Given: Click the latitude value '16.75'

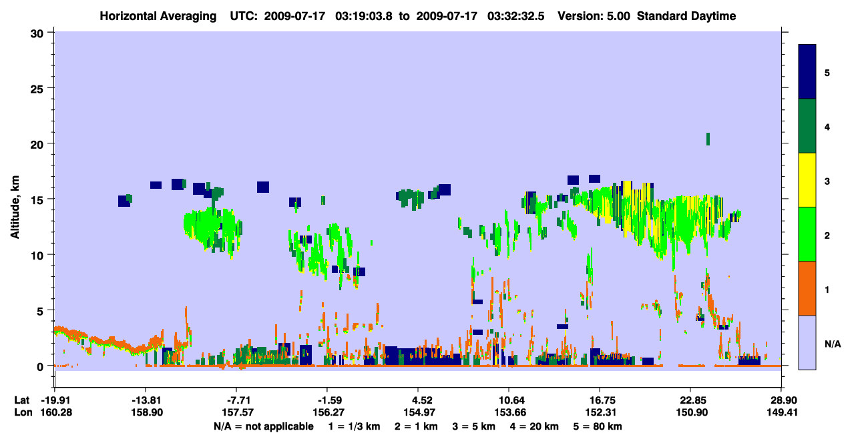Looking at the screenshot, I should pos(600,400).
